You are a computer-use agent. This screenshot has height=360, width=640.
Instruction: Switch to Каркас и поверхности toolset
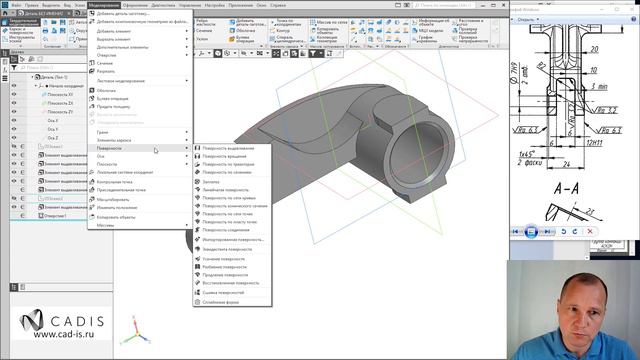[x=19, y=31]
